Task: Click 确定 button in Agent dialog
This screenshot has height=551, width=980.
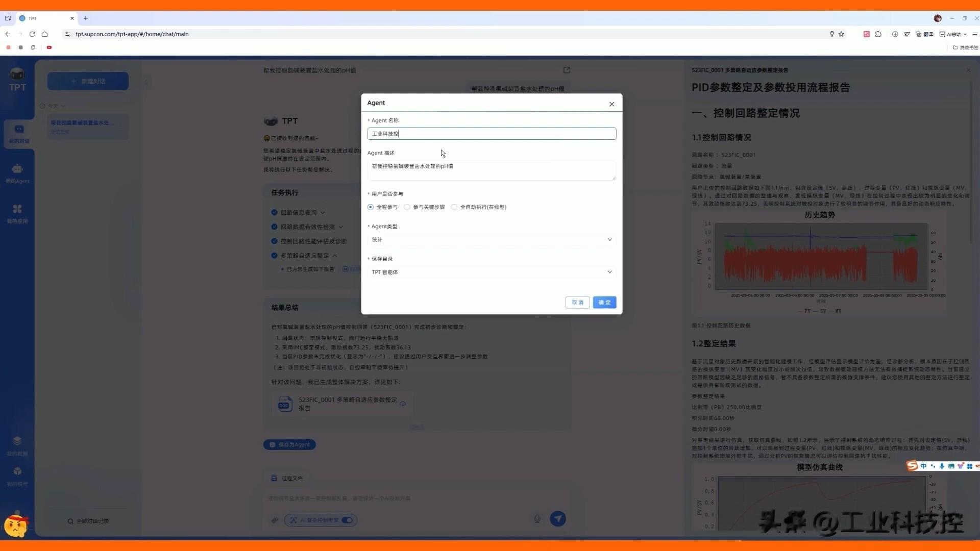Action: (604, 303)
